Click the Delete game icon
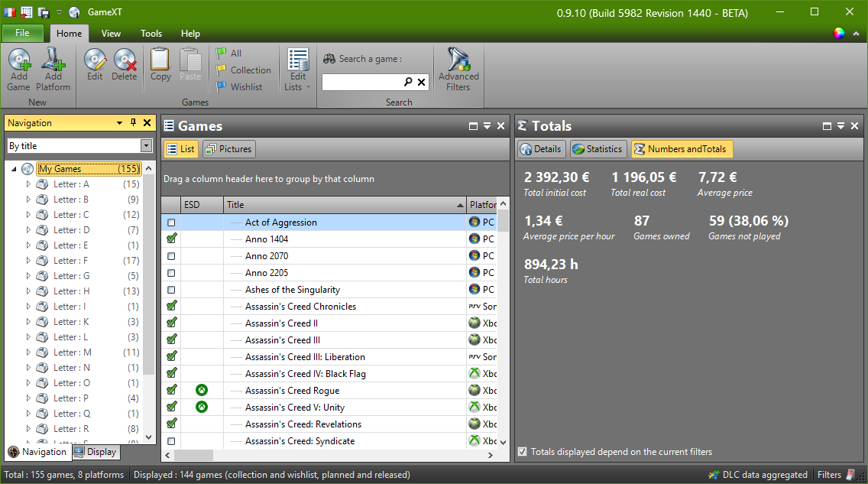 click(125, 60)
